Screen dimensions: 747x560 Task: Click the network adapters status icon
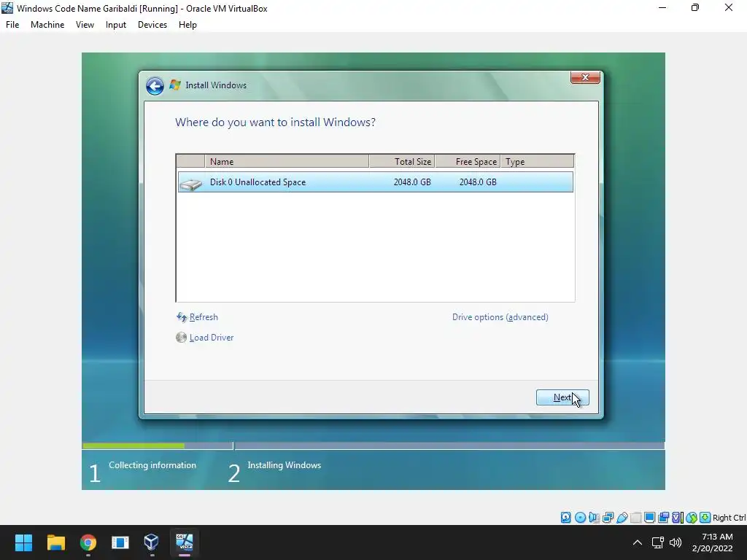[608, 518]
